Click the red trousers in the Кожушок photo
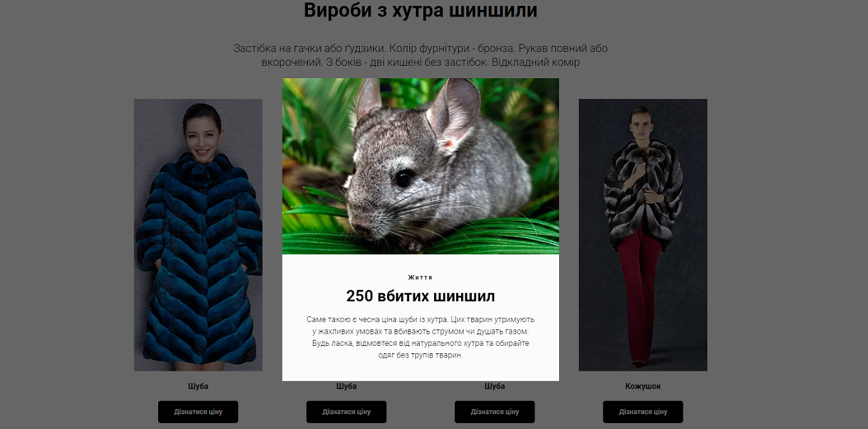Screen dimensions: 868x429 (640, 293)
